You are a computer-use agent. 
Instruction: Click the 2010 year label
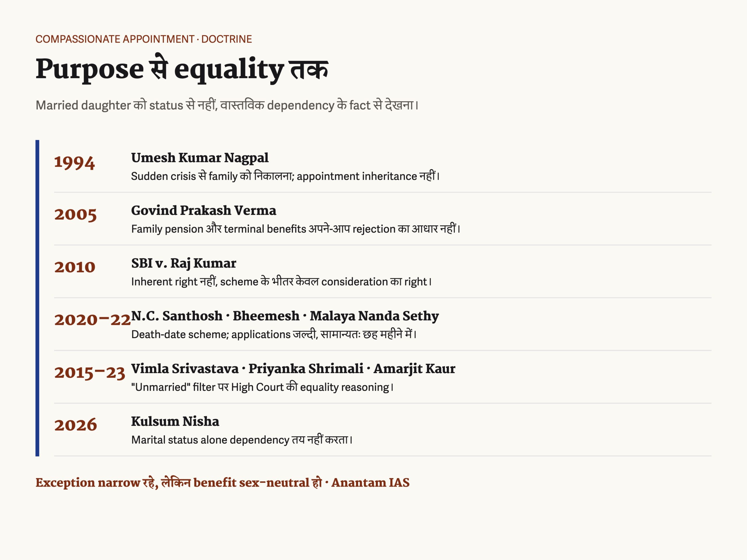[x=75, y=267]
